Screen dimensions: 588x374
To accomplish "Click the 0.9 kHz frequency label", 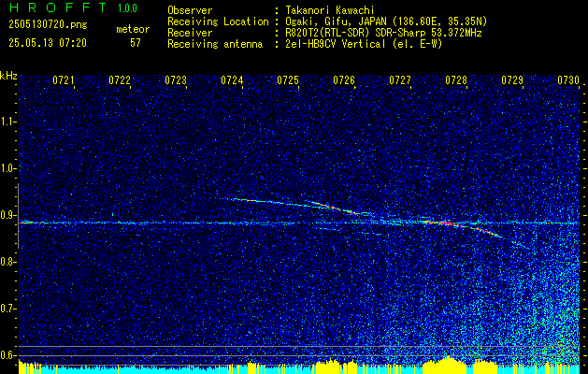I will 7,215.
